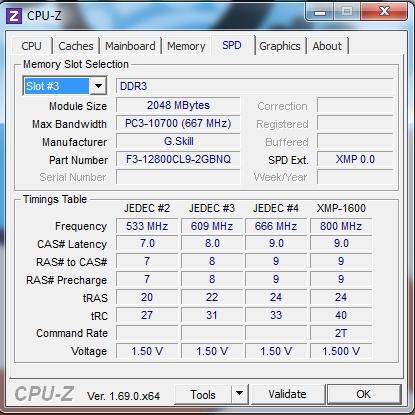Switch to the CPU tab
Image resolution: width=415 pixels, height=415 pixels.
click(31, 46)
